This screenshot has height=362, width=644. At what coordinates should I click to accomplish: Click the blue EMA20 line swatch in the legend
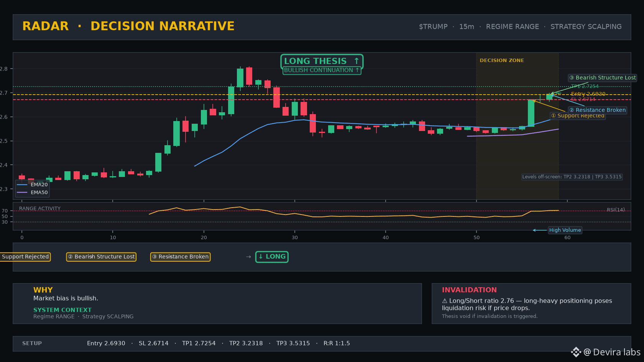point(22,185)
